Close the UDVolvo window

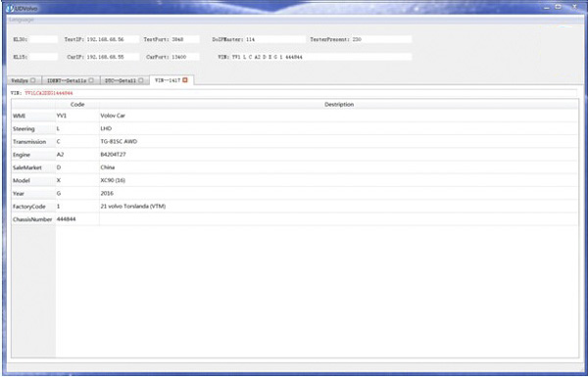[574, 7]
